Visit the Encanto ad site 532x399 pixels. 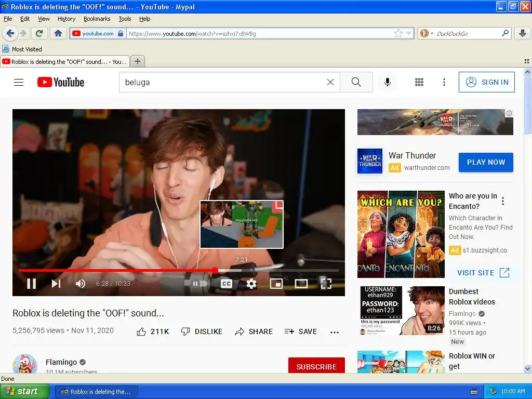(x=483, y=272)
